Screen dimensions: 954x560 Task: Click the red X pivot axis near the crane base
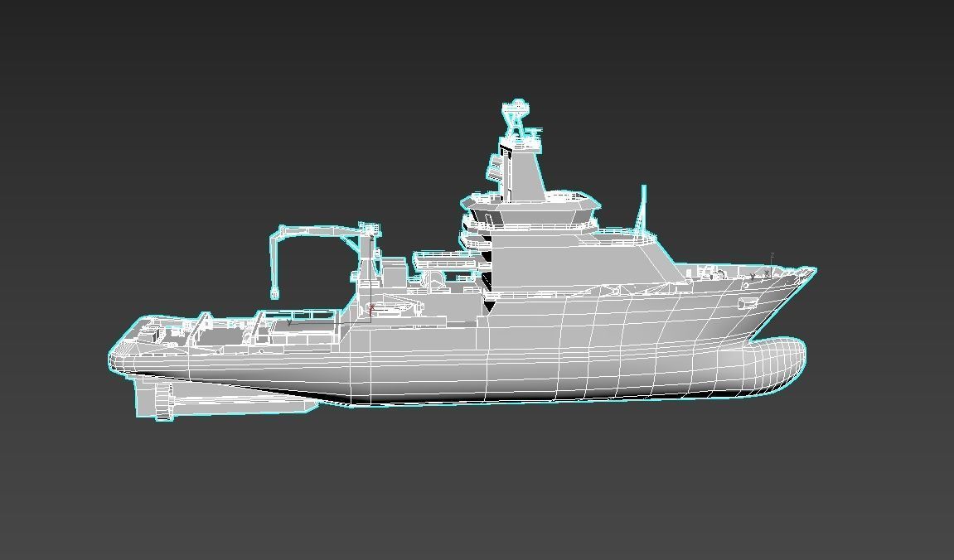(x=371, y=308)
